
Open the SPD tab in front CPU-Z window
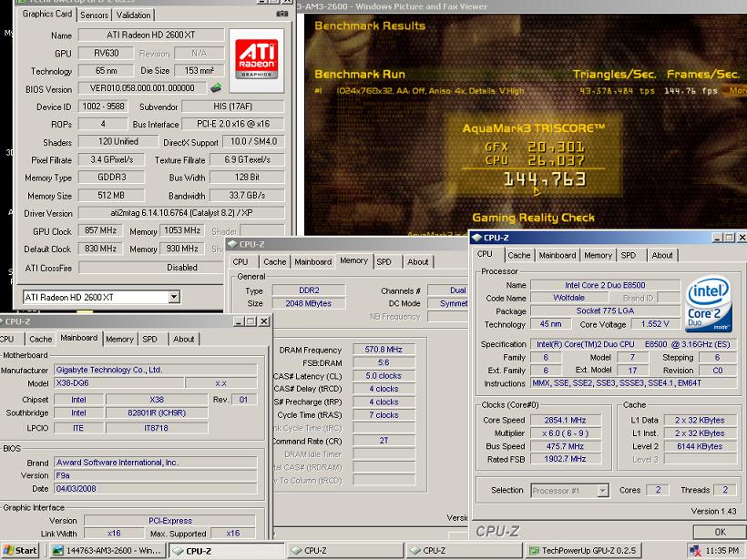click(x=629, y=255)
